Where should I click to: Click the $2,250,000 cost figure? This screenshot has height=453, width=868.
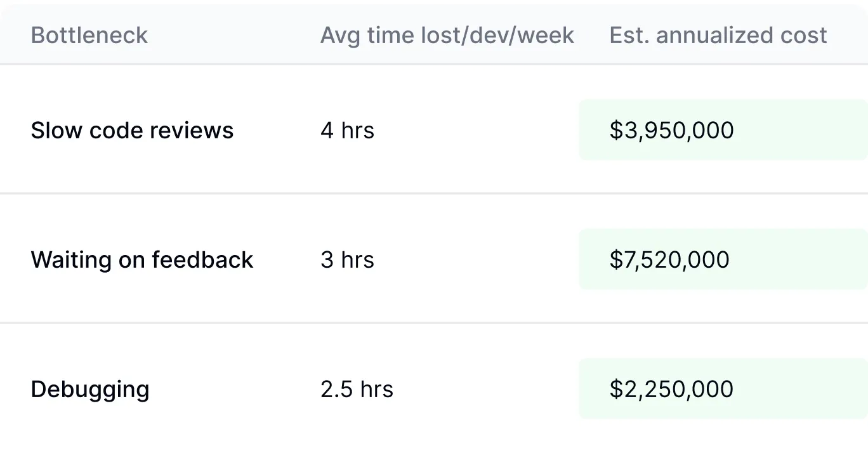(671, 389)
